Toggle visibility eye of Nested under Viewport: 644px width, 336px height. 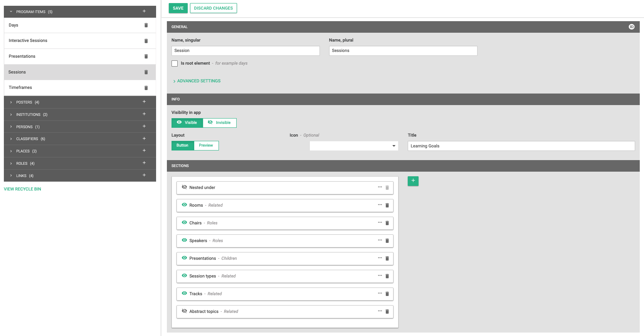point(184,187)
